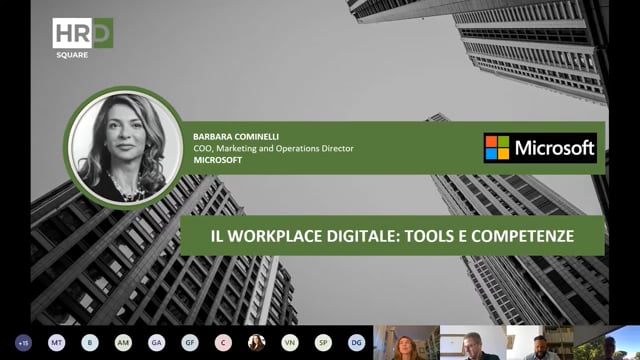
Task: Click Barbara Cominelli's circular portrait
Action: click(x=125, y=148)
